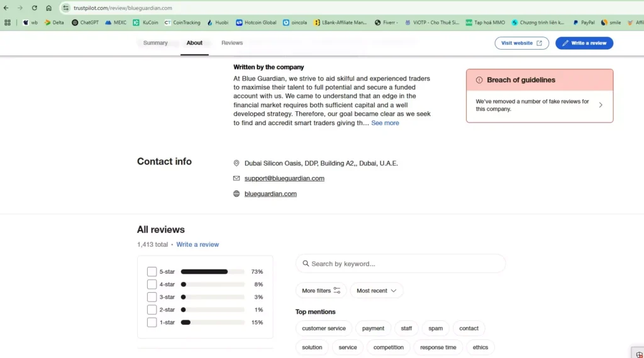Filter by ethics mention tag

click(480, 347)
